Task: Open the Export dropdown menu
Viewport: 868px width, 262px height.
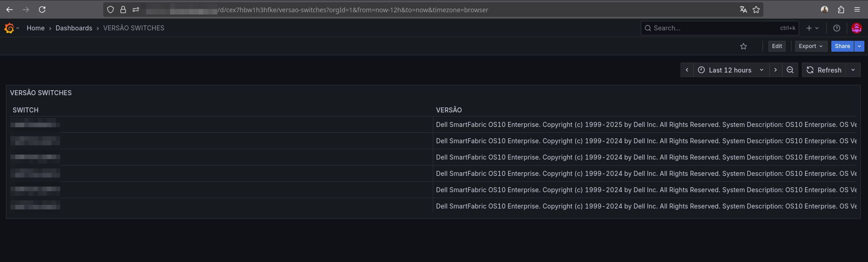Action: [x=810, y=46]
